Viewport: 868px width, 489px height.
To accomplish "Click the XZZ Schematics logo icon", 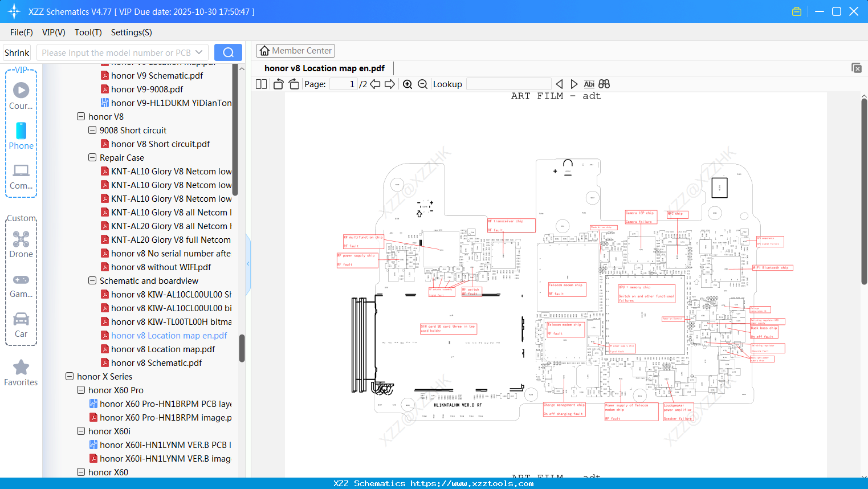I will [x=14, y=11].
